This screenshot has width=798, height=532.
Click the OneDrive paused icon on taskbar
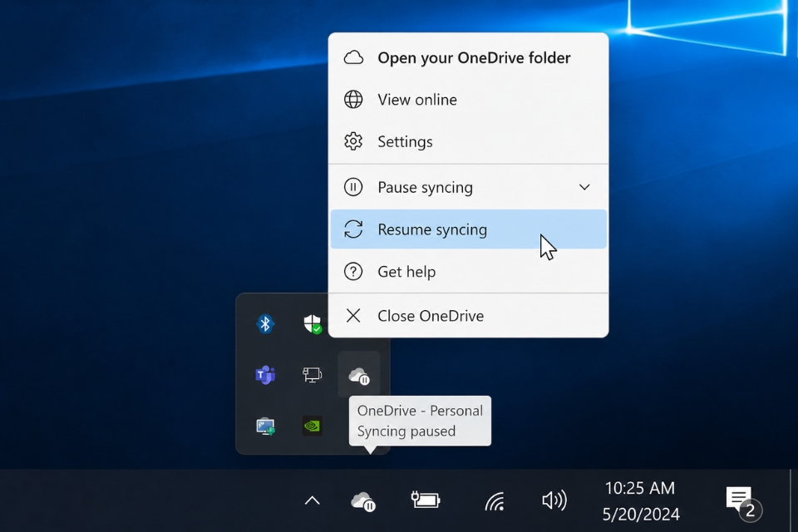(363, 501)
